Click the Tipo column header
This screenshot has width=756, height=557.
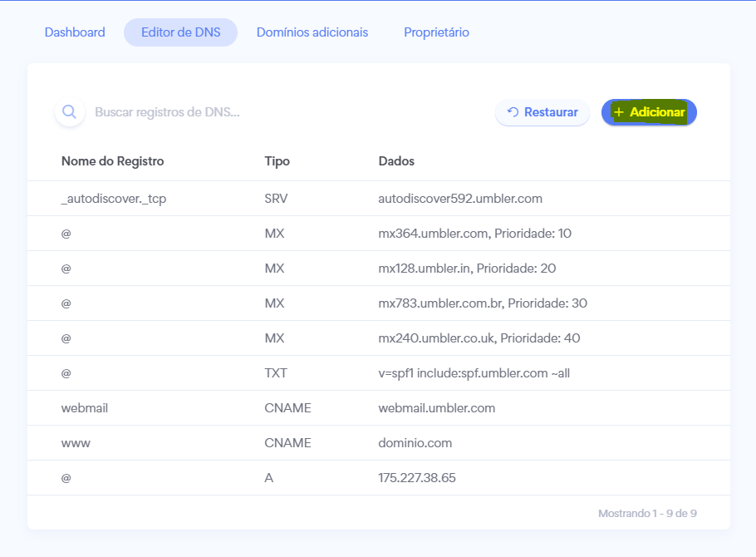277,161
